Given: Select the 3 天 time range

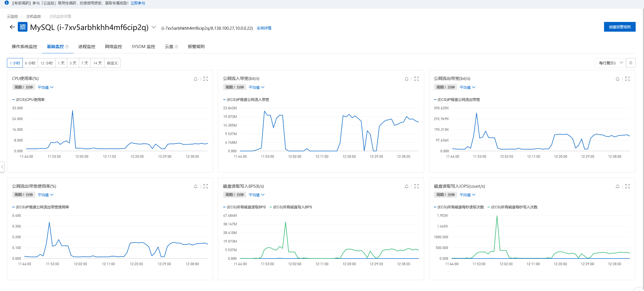Looking at the screenshot, I should pyautogui.click(x=73, y=63).
